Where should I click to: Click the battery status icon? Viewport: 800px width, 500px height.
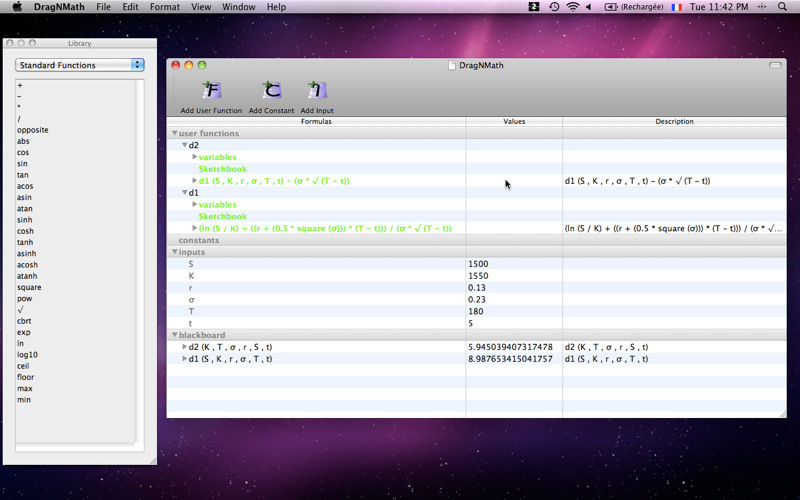point(610,7)
